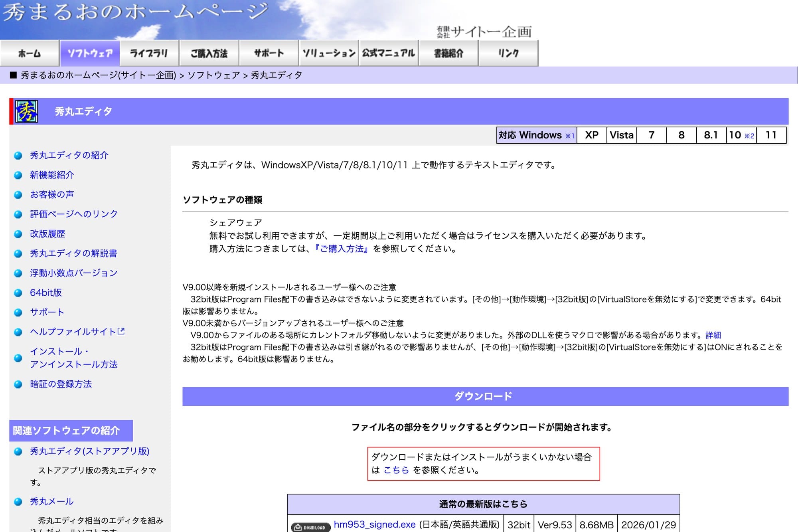Open 秀丸エディタの紹介 sidebar link

[x=69, y=155]
